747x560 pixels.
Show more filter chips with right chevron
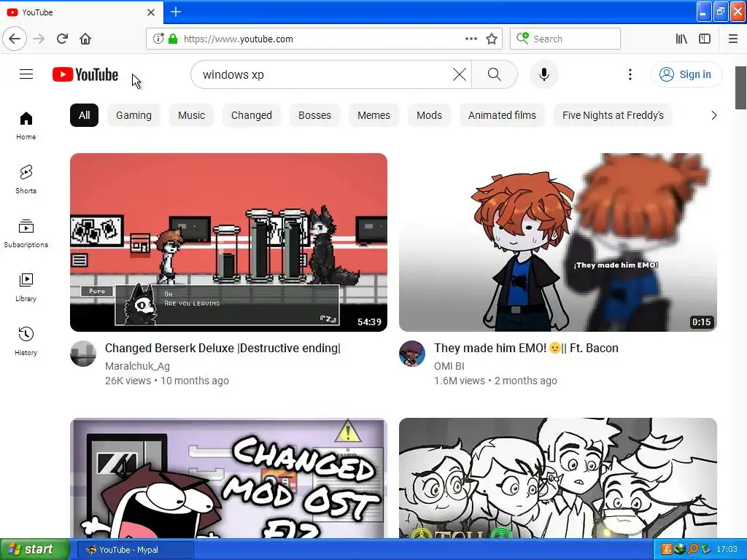click(x=713, y=115)
